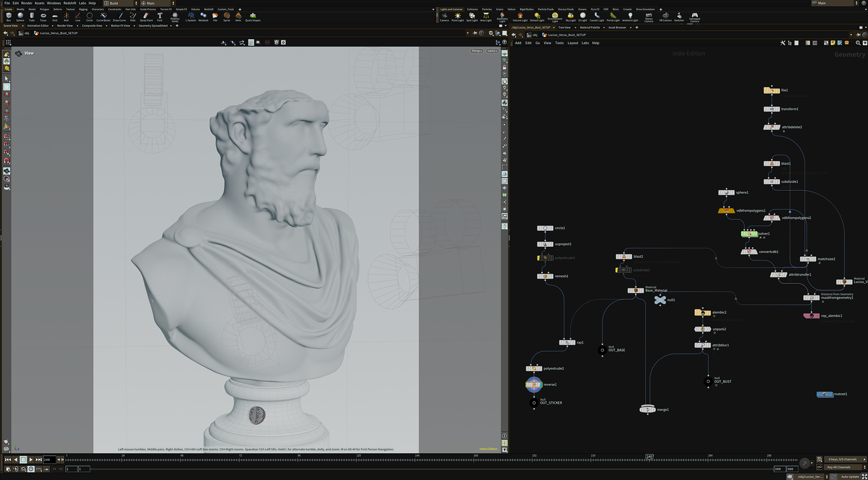Add an Area Light from shelf
The height and width of the screenshot is (480, 868).
(486, 17)
